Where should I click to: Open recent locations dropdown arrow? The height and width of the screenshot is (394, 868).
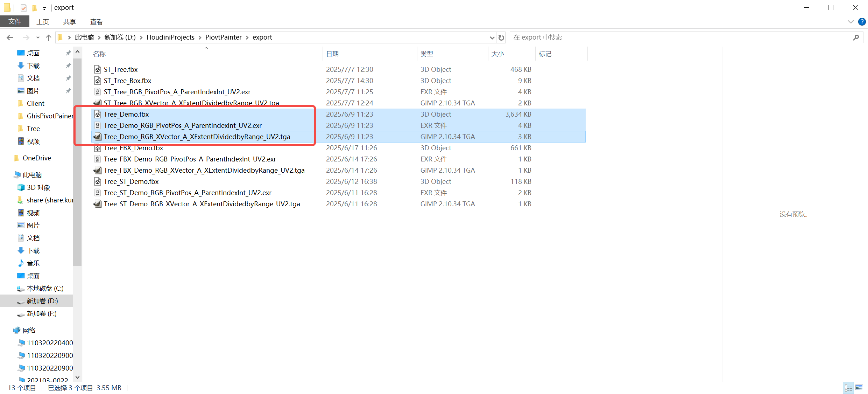click(38, 37)
